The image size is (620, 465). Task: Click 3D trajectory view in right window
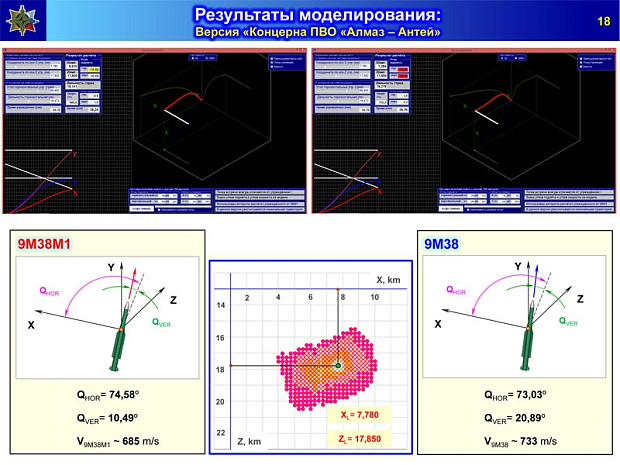pos(512,119)
